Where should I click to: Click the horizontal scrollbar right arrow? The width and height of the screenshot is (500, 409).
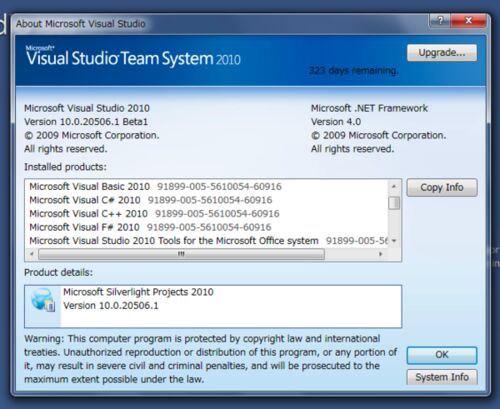pyautogui.click(x=380, y=254)
